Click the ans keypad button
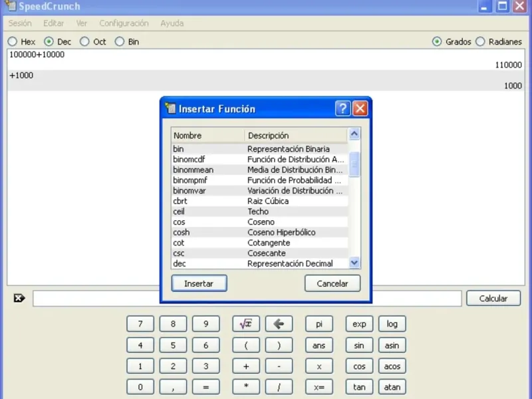532x399 pixels. (x=319, y=345)
